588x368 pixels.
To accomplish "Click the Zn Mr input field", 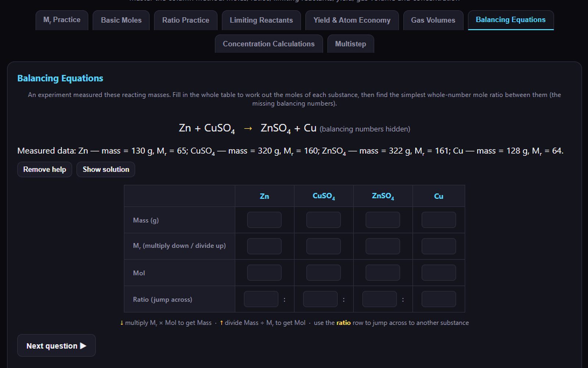I will tap(264, 246).
